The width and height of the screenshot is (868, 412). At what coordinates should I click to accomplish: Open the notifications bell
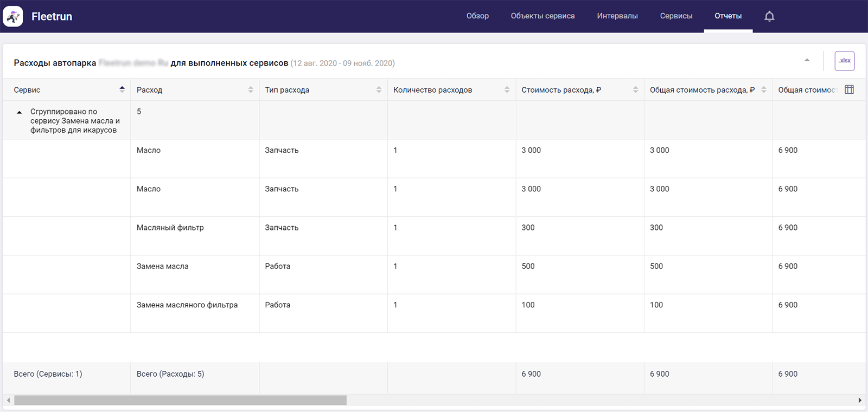[x=769, y=16]
